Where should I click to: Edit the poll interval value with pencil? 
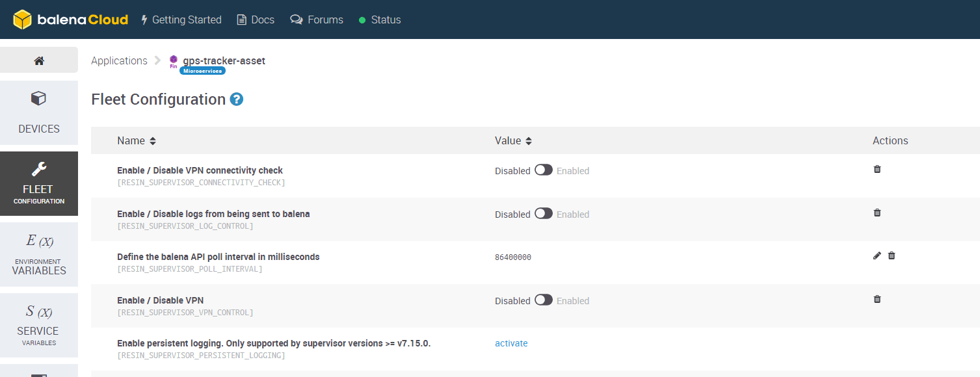[x=877, y=256]
